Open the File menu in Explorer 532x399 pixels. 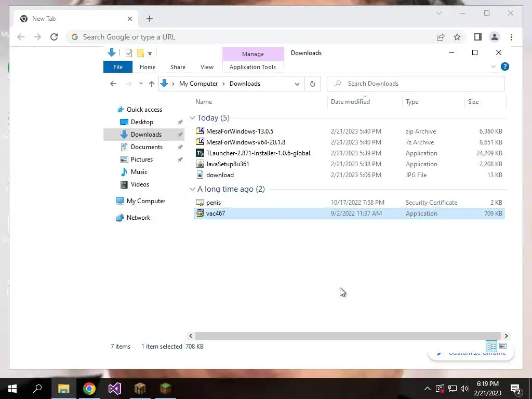click(x=118, y=67)
